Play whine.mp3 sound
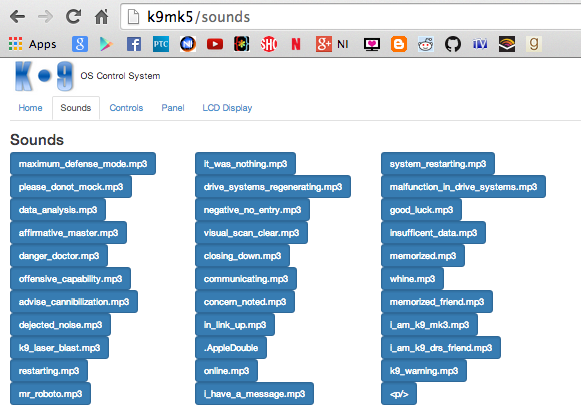The height and width of the screenshot is (416, 581). (412, 278)
